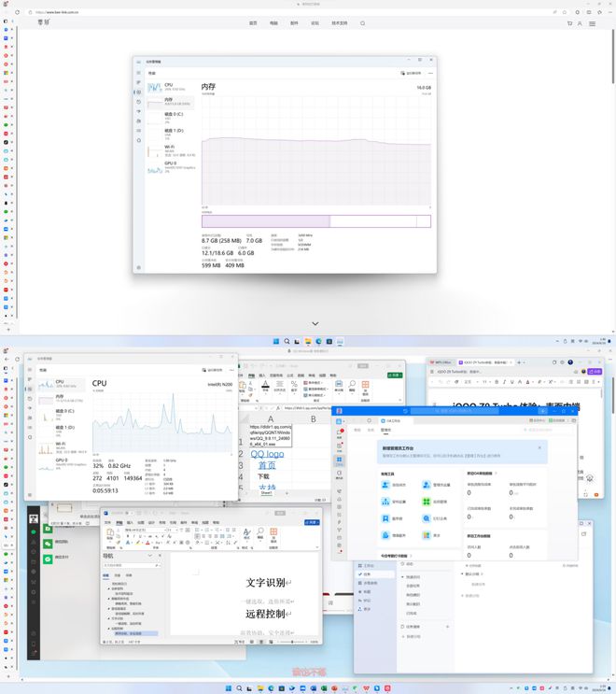Image resolution: width=616 pixels, height=694 pixels.
Task: Select 磁盘 1 (D:) in CPU-view Task Manager
Action: (x=61, y=431)
